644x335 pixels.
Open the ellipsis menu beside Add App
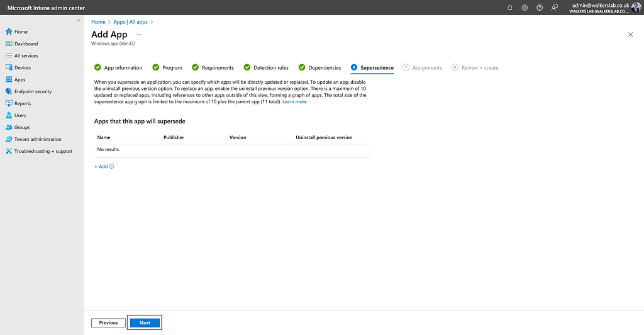(139, 35)
